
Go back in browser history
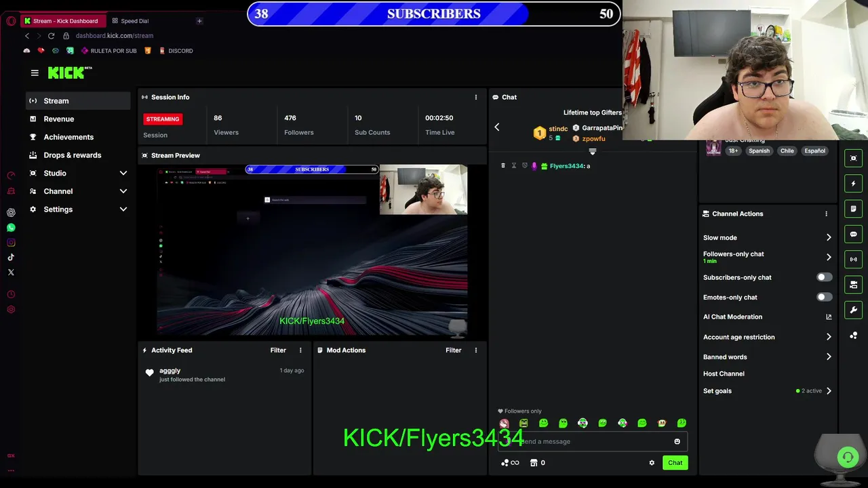pyautogui.click(x=27, y=36)
